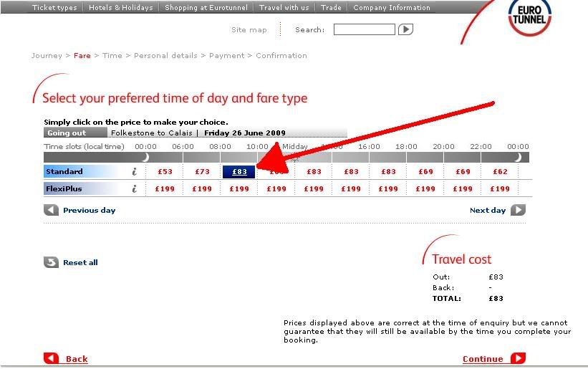This screenshot has height=369, width=588.
Task: Select FlexiPlus £199 fare at 06:00
Action: pyautogui.click(x=202, y=188)
